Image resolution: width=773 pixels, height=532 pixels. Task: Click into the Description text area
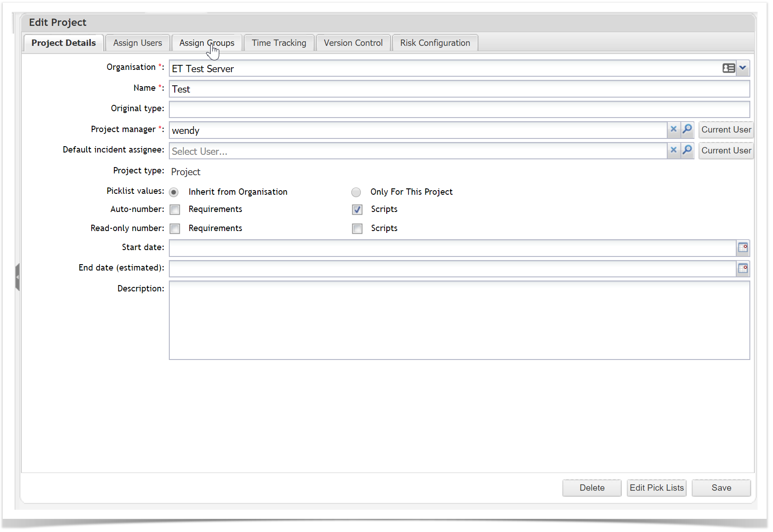coord(459,320)
